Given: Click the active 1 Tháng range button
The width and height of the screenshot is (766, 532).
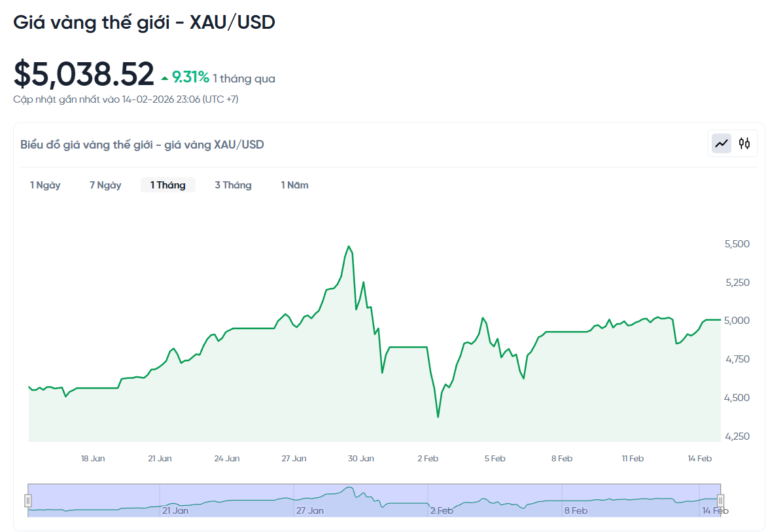Looking at the screenshot, I should click(x=167, y=185).
